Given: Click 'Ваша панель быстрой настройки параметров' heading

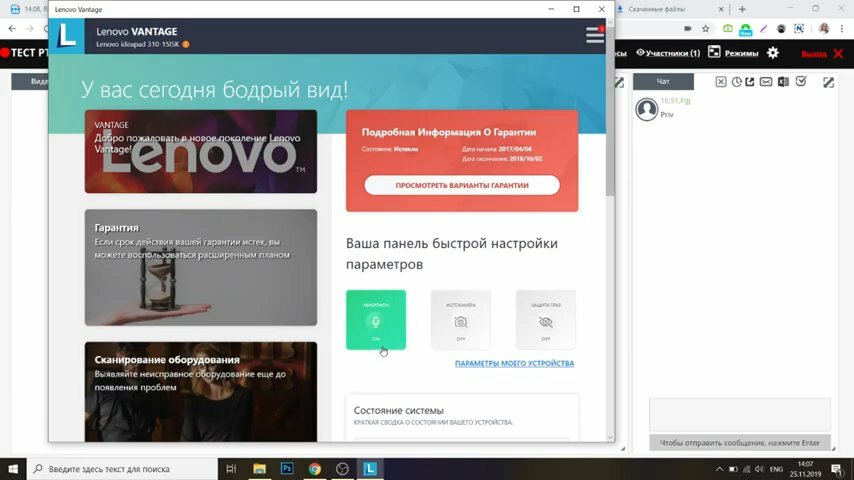Looking at the screenshot, I should (x=452, y=253).
